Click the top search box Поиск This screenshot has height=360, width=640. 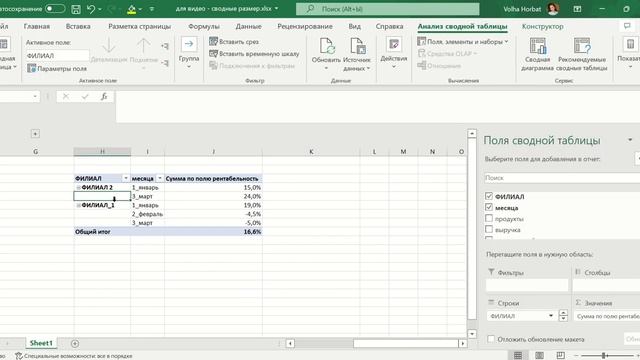[x=388, y=9]
